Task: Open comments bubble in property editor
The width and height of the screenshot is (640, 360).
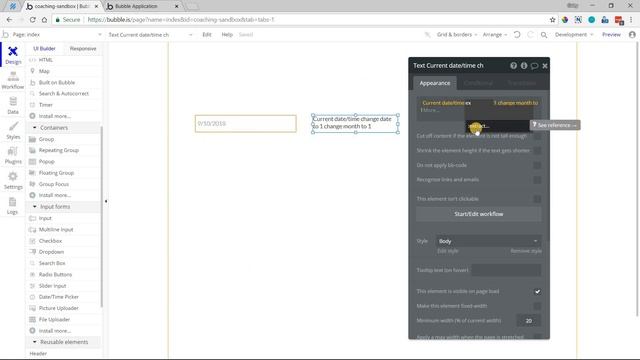Action: (534, 66)
